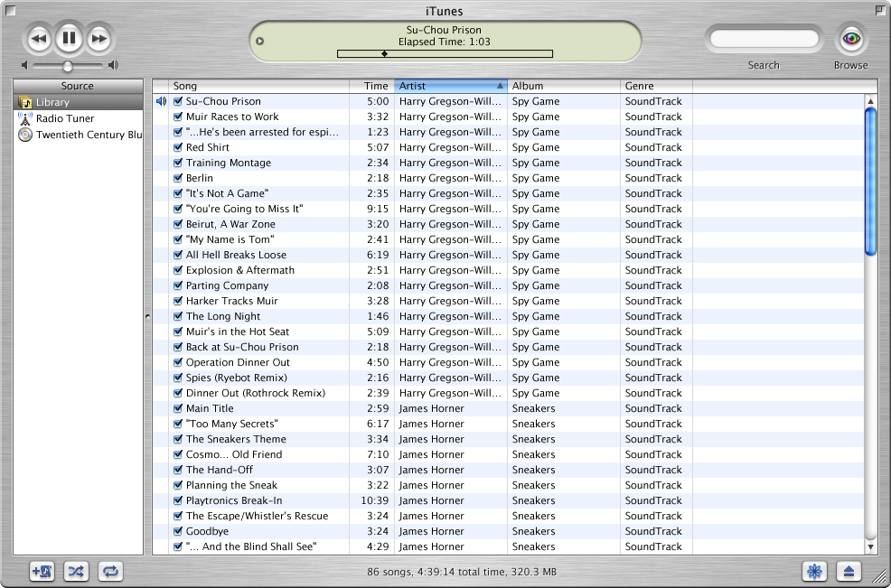The width and height of the screenshot is (891, 588).
Task: Click inside the Search field
Action: 764,38
